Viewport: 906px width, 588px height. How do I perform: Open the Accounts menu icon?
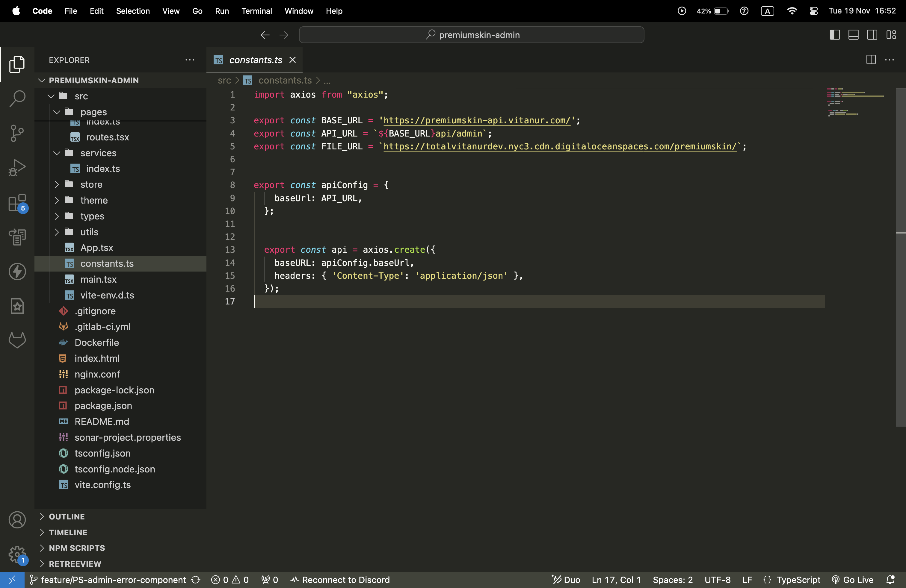[x=17, y=520]
